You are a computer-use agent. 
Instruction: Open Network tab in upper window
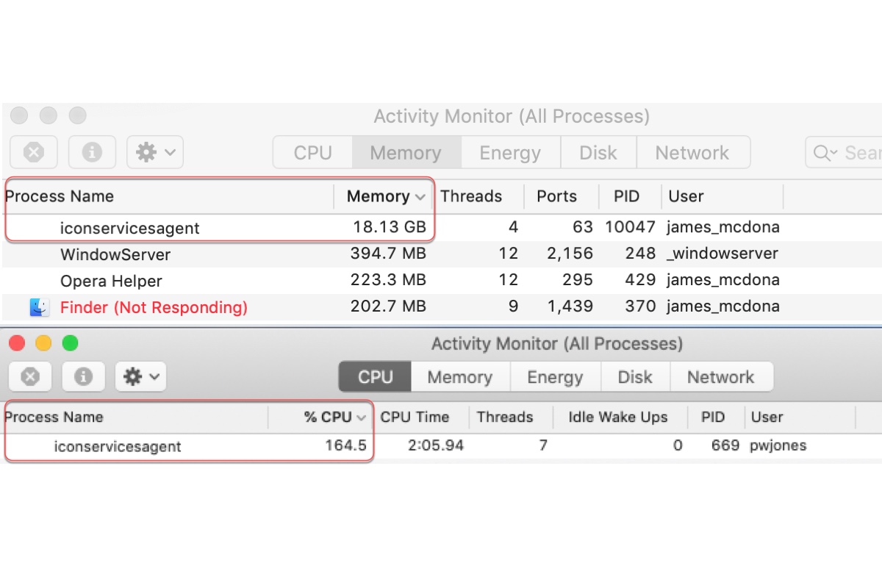point(692,153)
